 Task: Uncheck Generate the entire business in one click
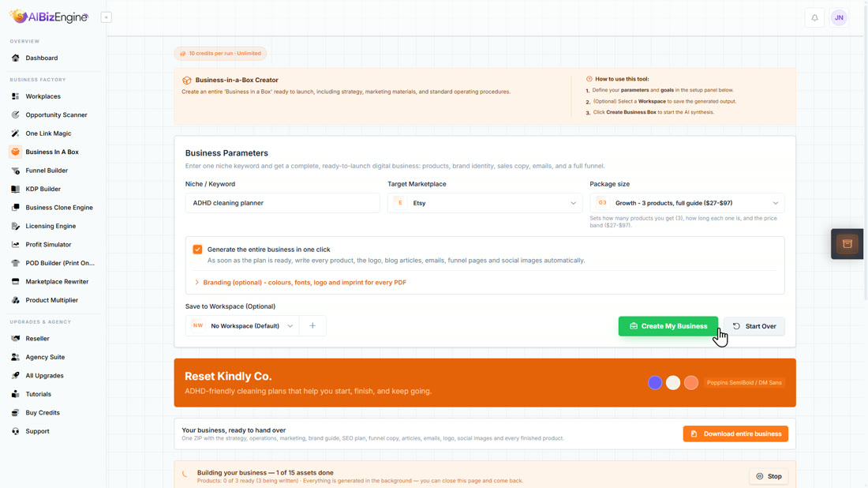pyautogui.click(x=197, y=250)
